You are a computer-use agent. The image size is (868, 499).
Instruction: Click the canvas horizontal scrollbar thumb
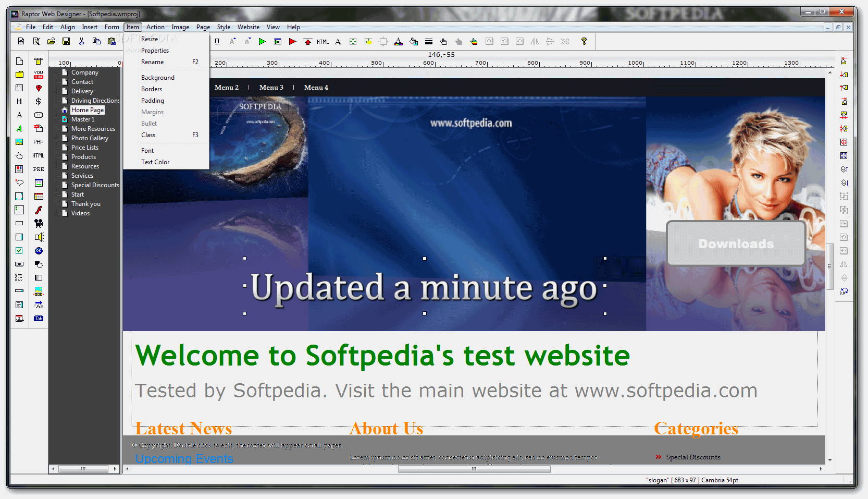click(x=474, y=469)
